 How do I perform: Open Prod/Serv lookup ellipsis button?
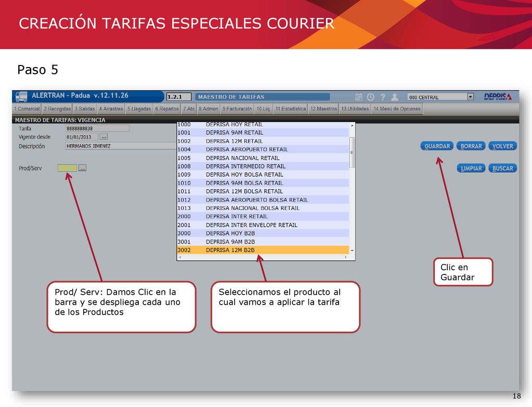(83, 168)
